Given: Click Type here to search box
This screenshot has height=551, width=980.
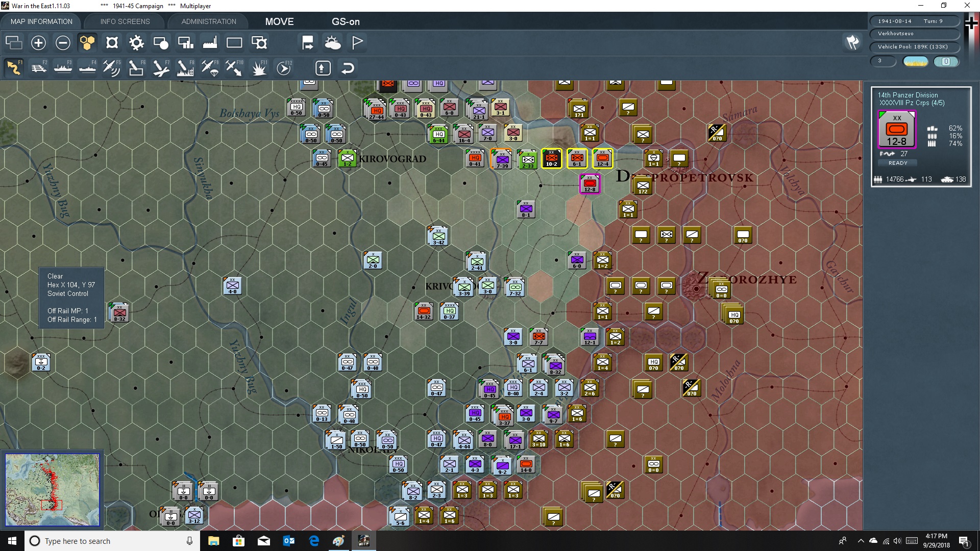Looking at the screenshot, I should tap(112, 541).
